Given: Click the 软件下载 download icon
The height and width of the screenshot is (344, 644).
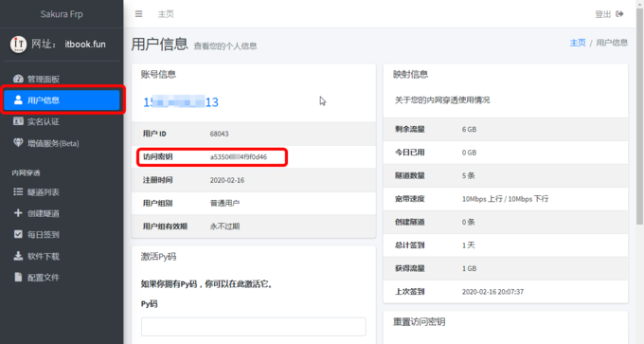Looking at the screenshot, I should [x=18, y=256].
